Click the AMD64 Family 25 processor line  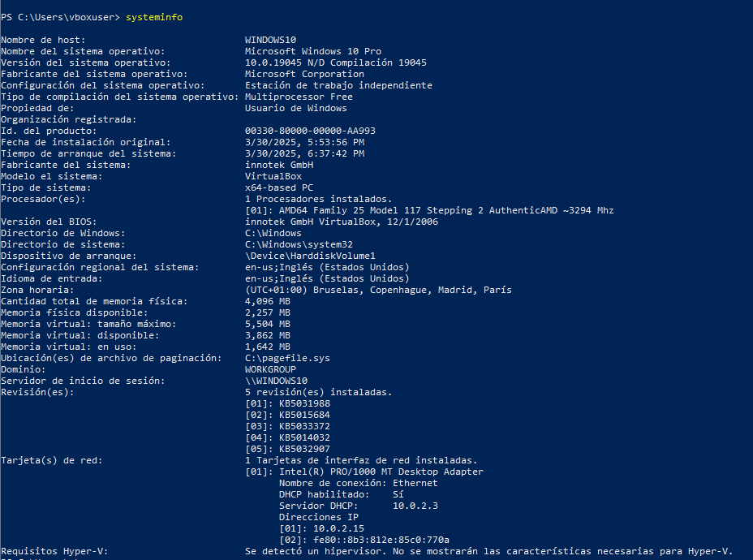click(x=429, y=210)
